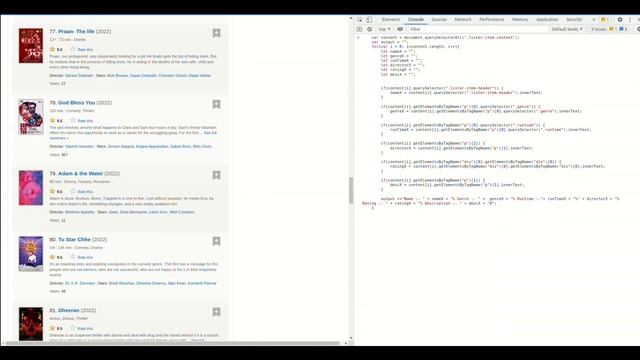Click the gold rating star of Tu Star Chhe
The height and width of the screenshot is (360, 640).
coord(52,257)
